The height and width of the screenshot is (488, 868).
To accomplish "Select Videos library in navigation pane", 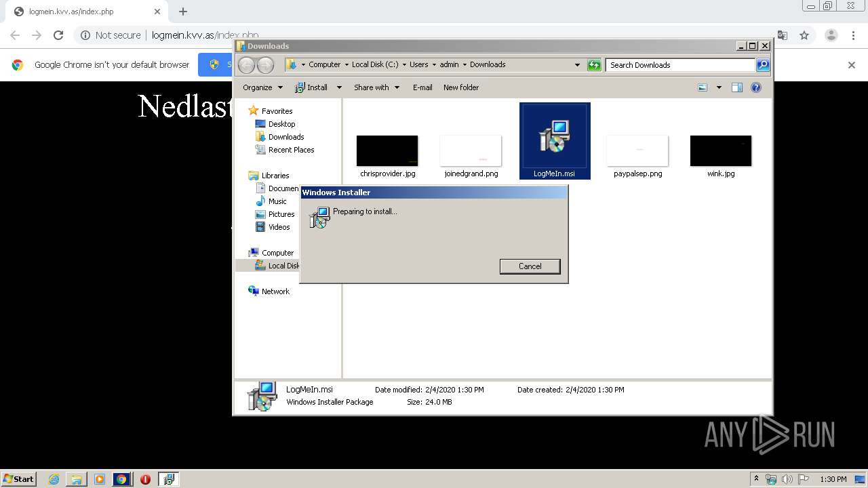I will (x=279, y=227).
